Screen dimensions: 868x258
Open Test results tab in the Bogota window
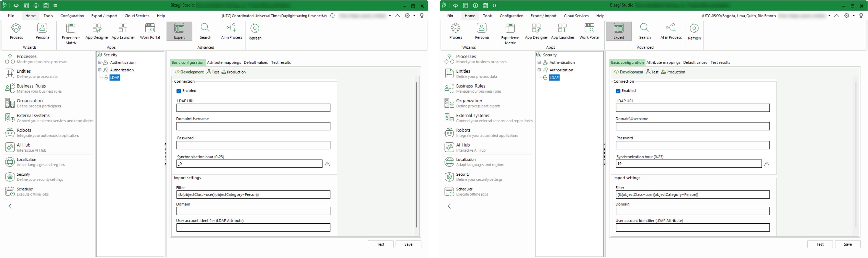coord(720,62)
